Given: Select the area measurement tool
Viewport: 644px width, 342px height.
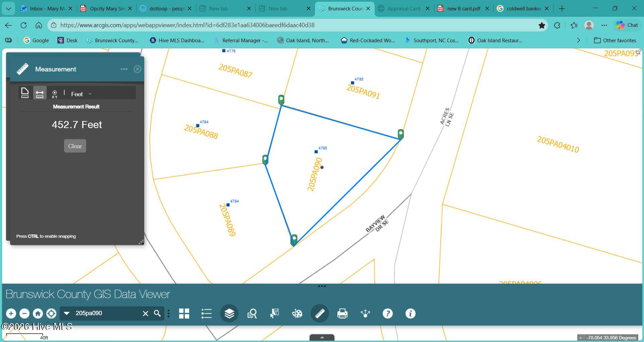Looking at the screenshot, I should pos(25,93).
